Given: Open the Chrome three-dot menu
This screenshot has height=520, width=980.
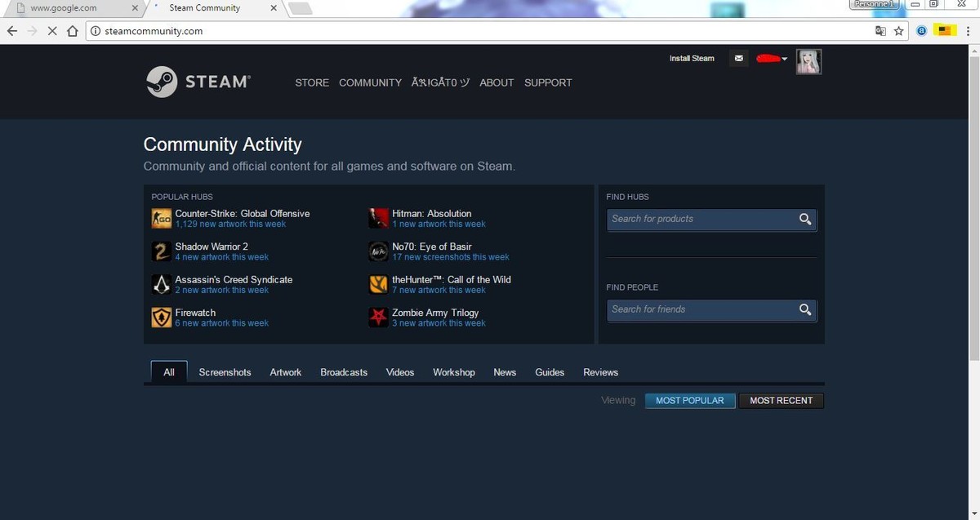Looking at the screenshot, I should 969,31.
